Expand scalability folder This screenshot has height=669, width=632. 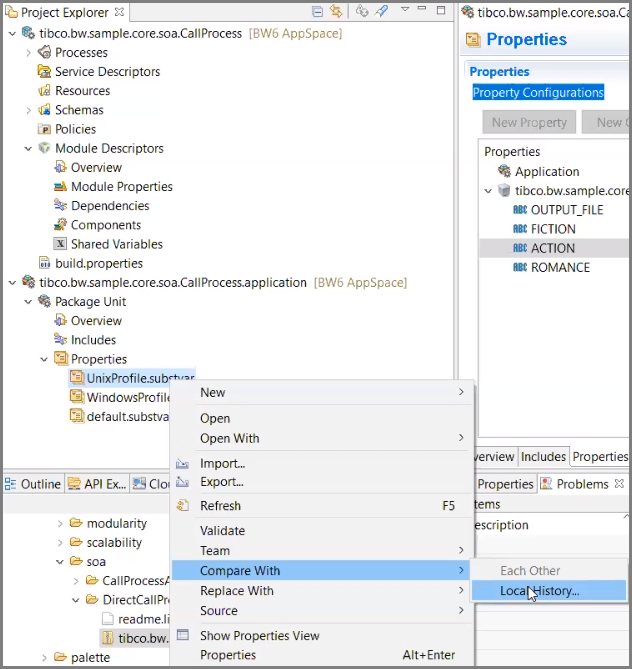60,543
